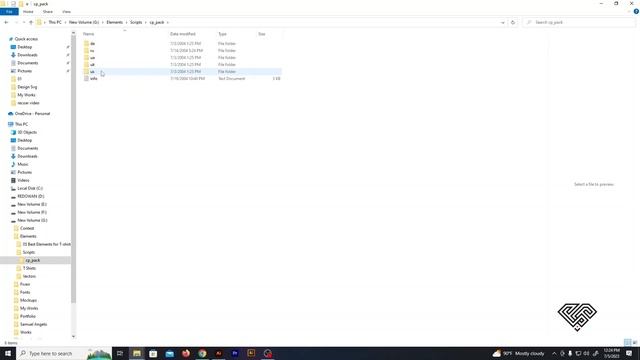This screenshot has height=360, width=640.
Task: Click Scripts in the address bar path
Action: coord(136,22)
